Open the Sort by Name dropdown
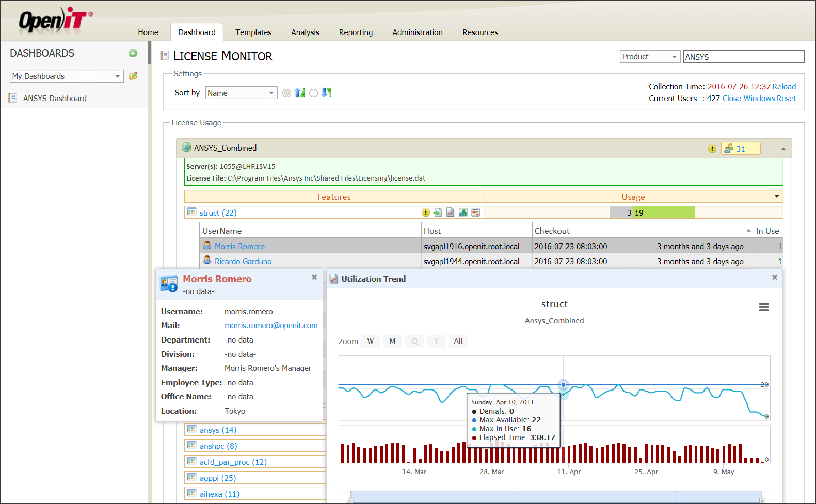This screenshot has height=504, width=816. pos(241,93)
